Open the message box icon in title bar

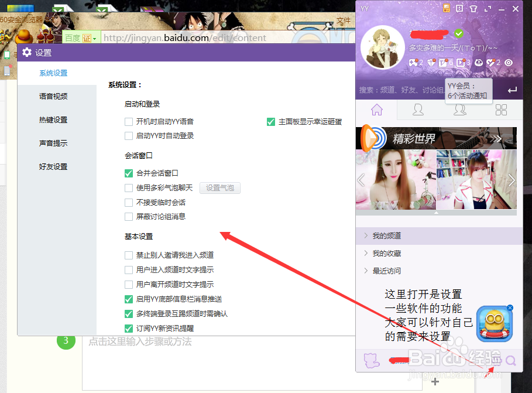(x=459, y=8)
